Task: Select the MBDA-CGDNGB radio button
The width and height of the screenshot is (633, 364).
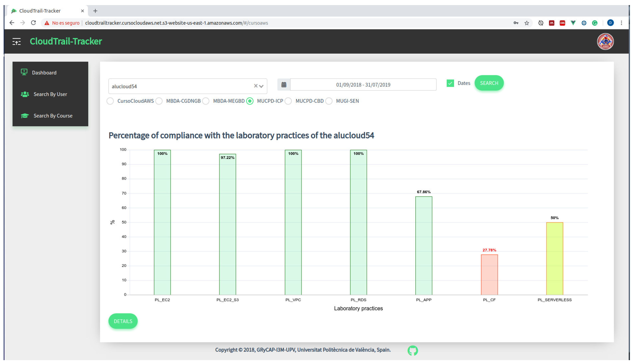Action: click(x=159, y=101)
